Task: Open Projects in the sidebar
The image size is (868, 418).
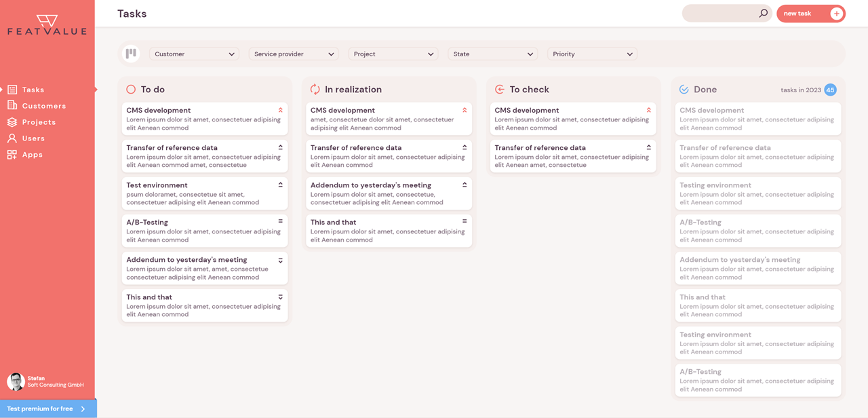Action: coord(39,122)
